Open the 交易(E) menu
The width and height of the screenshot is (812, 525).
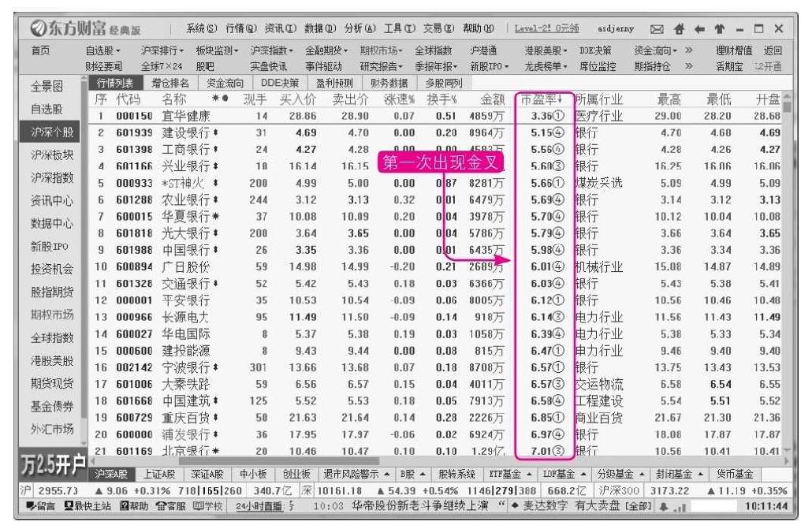point(438,28)
